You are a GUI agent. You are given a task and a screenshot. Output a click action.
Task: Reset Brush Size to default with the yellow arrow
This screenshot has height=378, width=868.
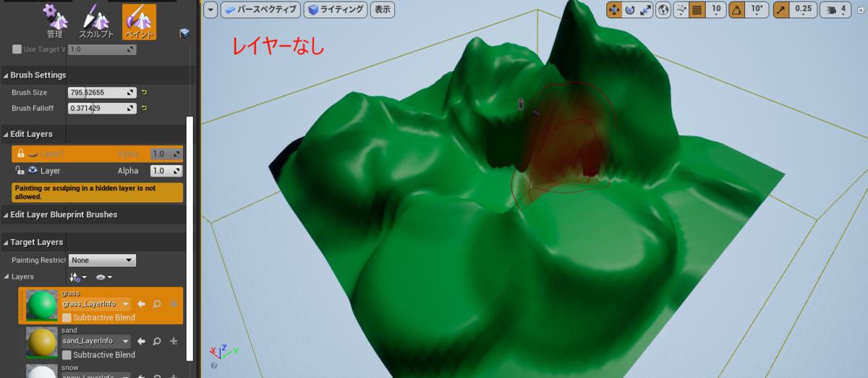click(144, 93)
